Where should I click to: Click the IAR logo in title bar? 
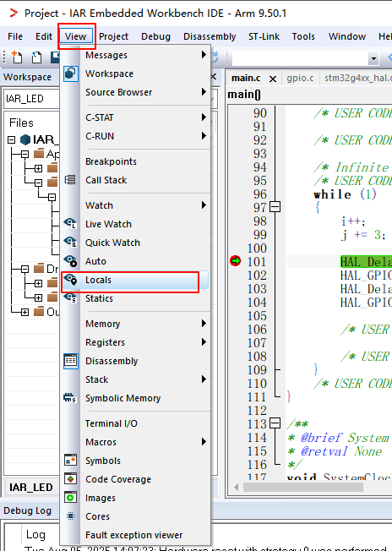(x=14, y=13)
